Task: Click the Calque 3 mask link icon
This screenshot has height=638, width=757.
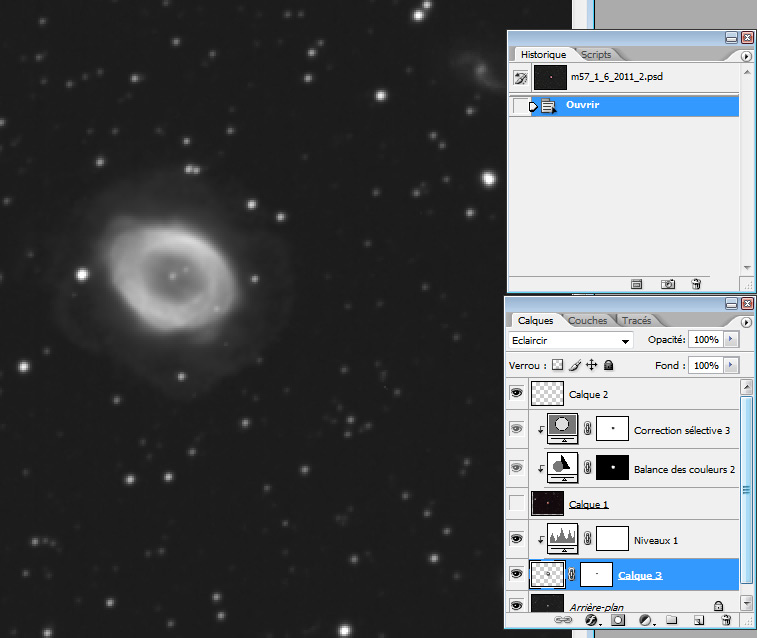Action: (x=572, y=574)
